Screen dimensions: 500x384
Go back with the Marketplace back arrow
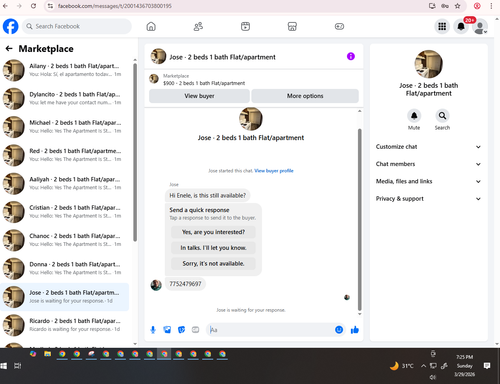click(9, 49)
